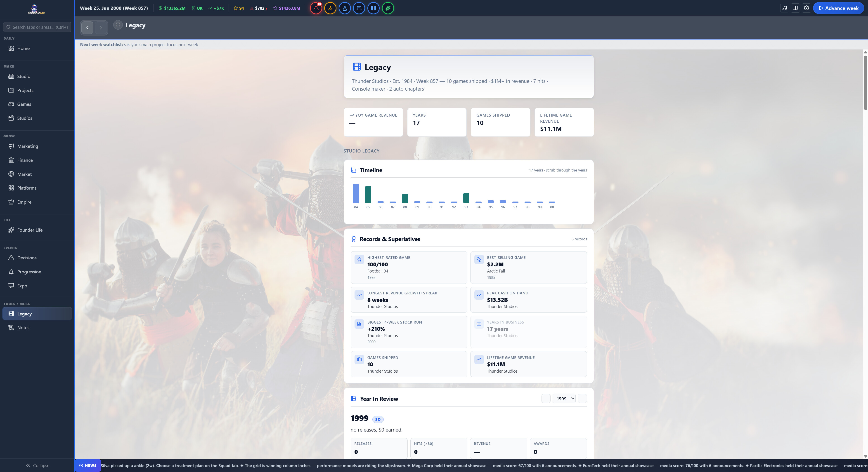The width and height of the screenshot is (868, 472).
Task: Open the Projects tab in sidebar
Action: click(x=37, y=90)
